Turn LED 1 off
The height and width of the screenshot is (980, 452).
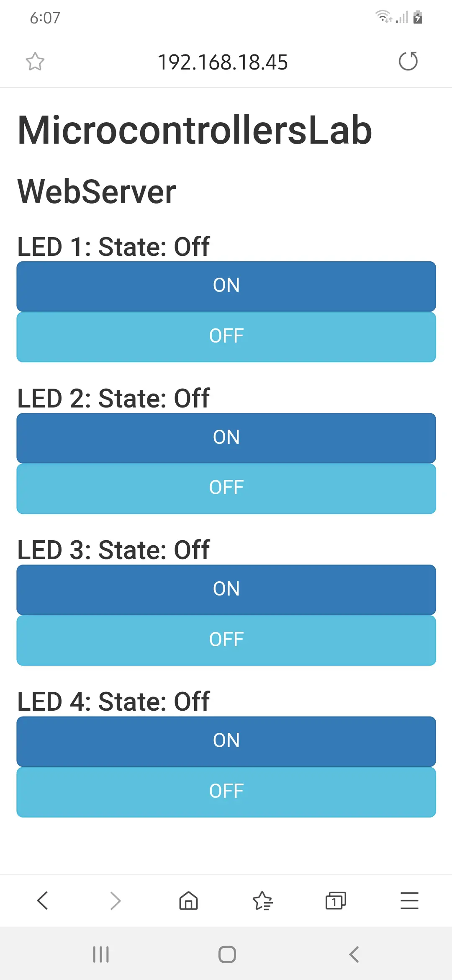pyautogui.click(x=226, y=337)
